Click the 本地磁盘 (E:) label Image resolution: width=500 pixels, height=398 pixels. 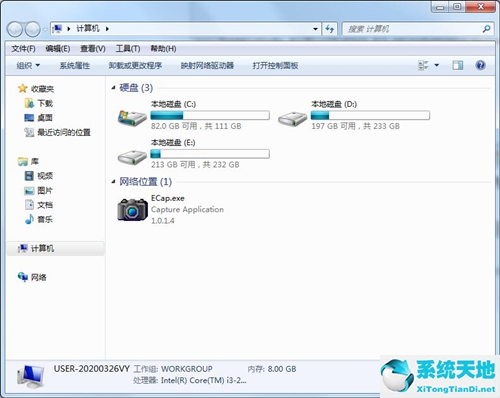point(173,143)
